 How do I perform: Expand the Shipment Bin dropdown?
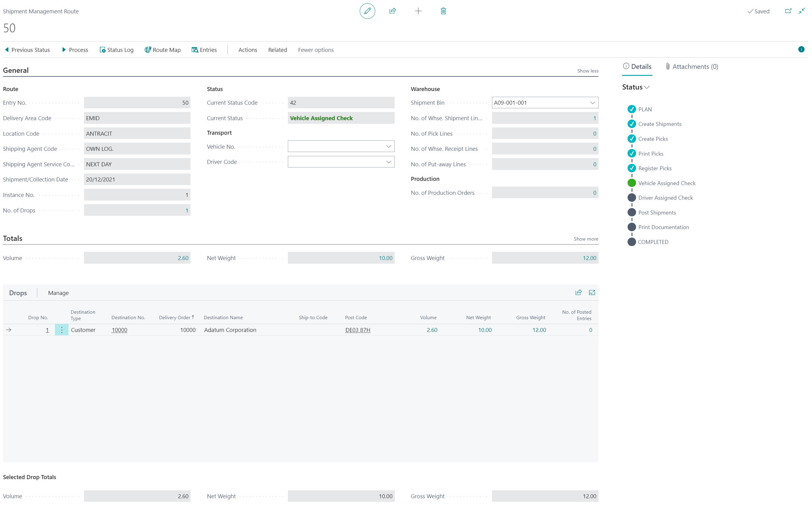point(592,103)
